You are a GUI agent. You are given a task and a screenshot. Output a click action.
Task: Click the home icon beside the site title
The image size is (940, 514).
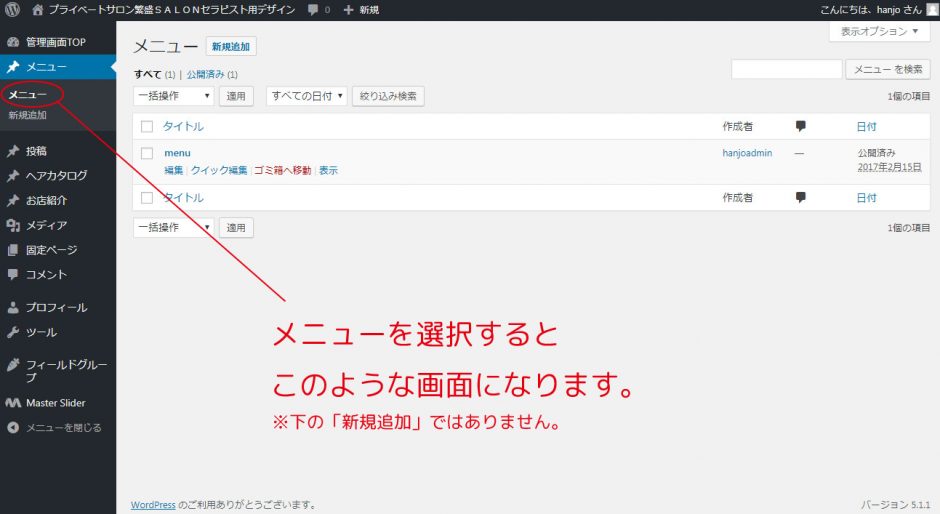(38, 9)
